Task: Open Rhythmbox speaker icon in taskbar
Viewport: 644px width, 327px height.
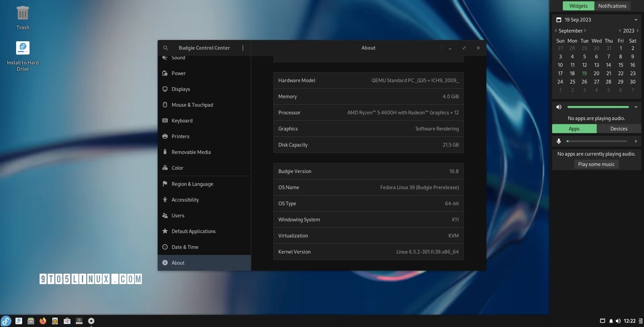Action: click(x=55, y=321)
